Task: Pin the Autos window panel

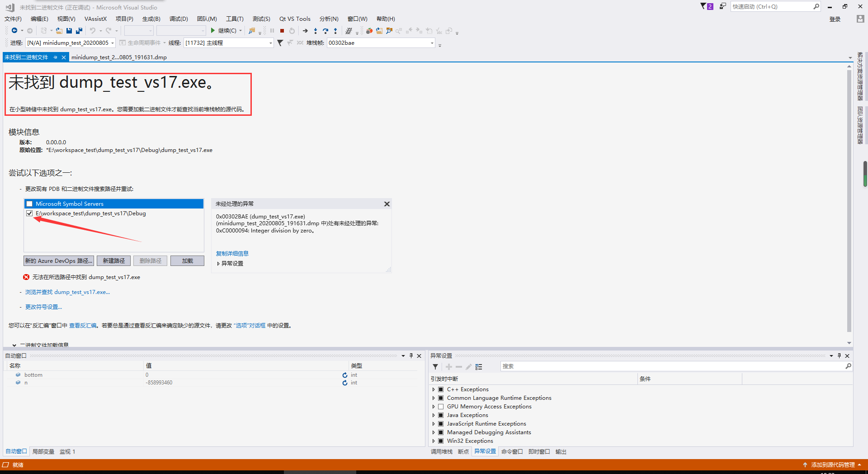Action: click(x=411, y=356)
